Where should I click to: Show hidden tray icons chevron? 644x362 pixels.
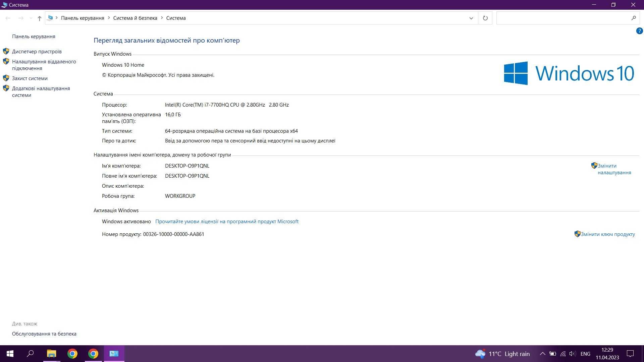coord(542,354)
